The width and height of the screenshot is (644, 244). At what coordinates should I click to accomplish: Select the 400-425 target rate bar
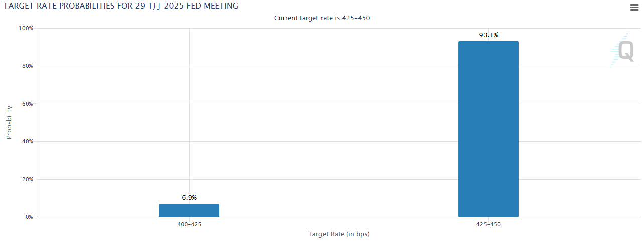189,210
